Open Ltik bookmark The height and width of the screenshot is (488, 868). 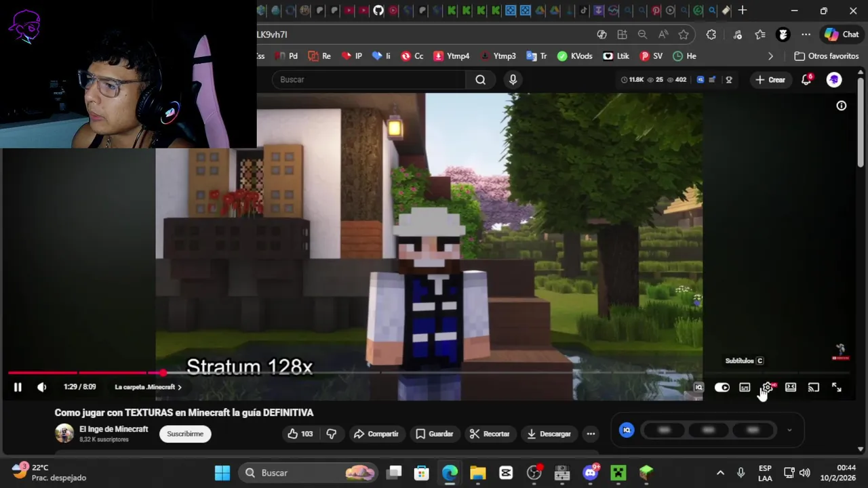click(x=616, y=56)
